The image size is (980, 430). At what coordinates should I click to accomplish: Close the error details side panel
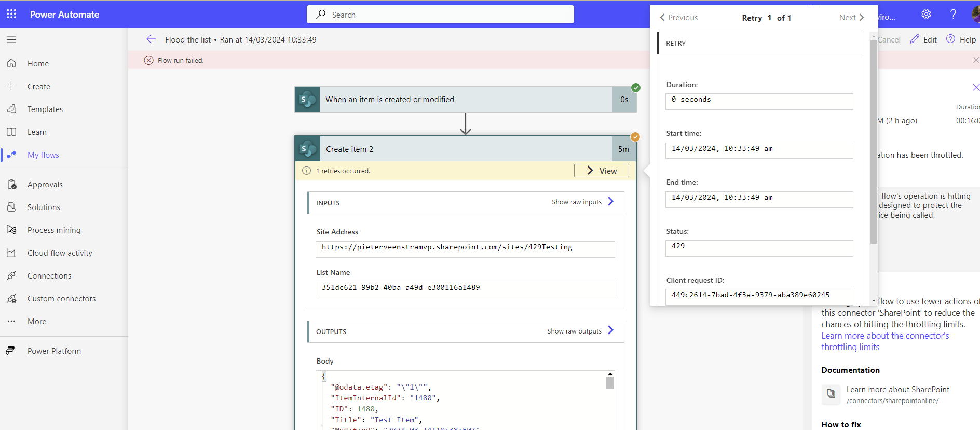pyautogui.click(x=976, y=87)
